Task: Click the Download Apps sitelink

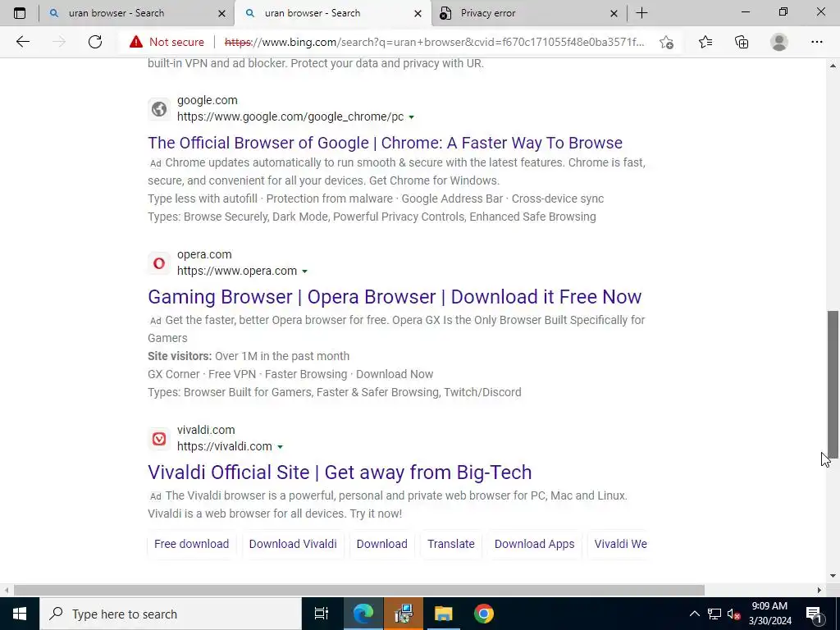Action: tap(534, 544)
